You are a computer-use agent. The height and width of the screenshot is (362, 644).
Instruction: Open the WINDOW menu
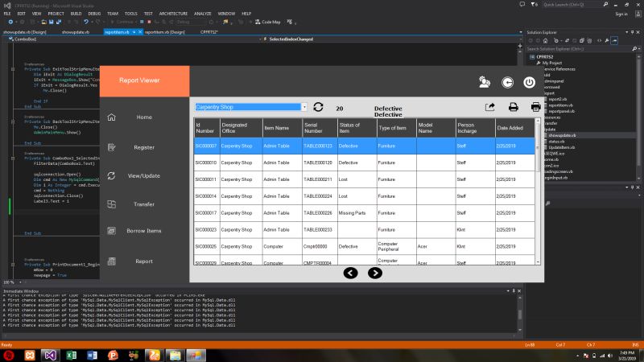tap(226, 14)
